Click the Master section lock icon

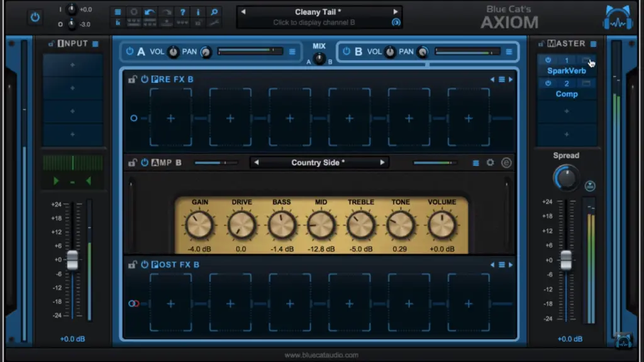click(541, 43)
